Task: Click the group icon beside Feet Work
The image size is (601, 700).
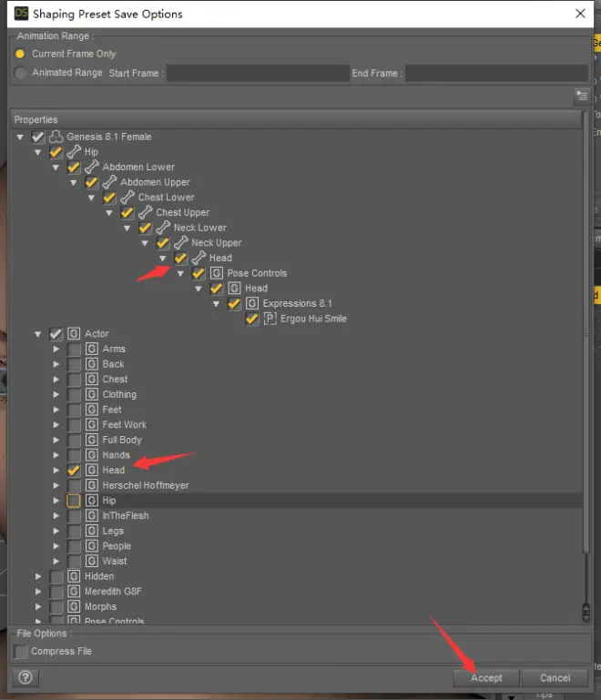Action: (x=92, y=424)
